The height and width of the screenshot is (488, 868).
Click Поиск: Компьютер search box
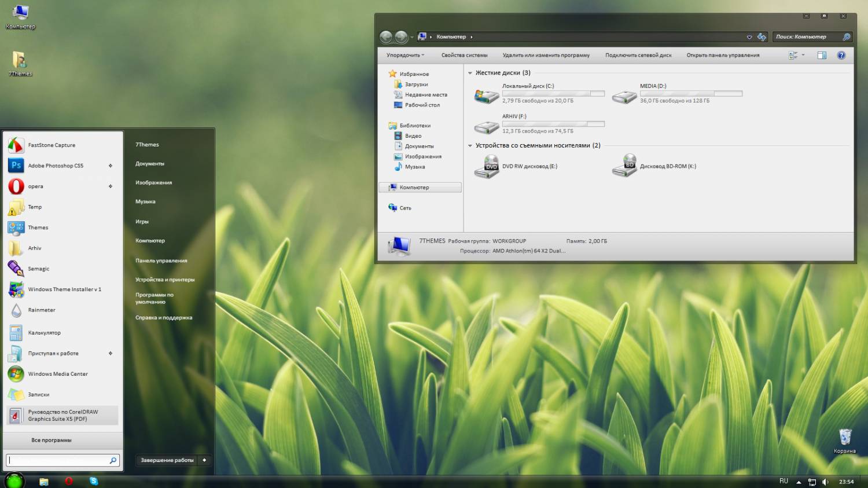point(812,37)
